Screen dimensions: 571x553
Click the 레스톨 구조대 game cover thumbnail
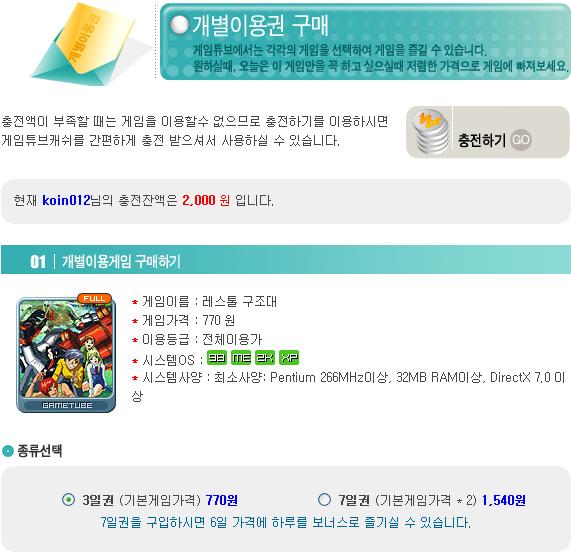tap(66, 353)
